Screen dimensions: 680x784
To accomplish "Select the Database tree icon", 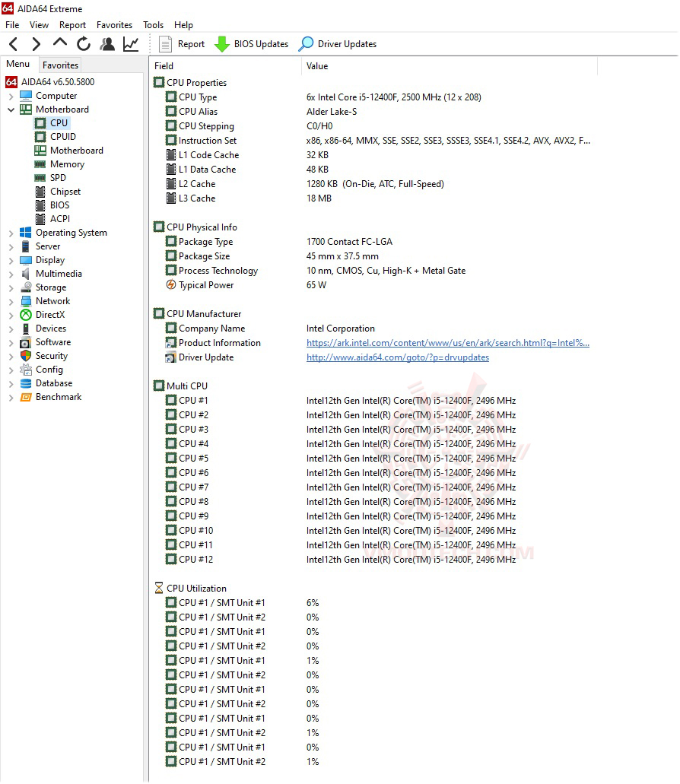I will tap(26, 383).
